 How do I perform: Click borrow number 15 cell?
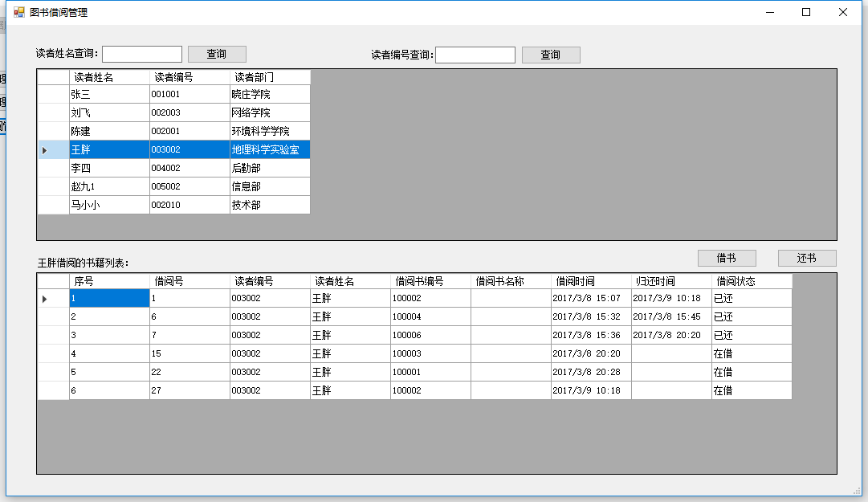pyautogui.click(x=189, y=353)
